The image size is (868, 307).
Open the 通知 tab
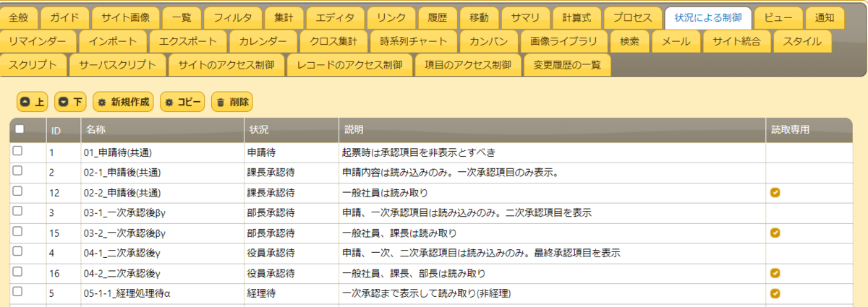pyautogui.click(x=824, y=17)
